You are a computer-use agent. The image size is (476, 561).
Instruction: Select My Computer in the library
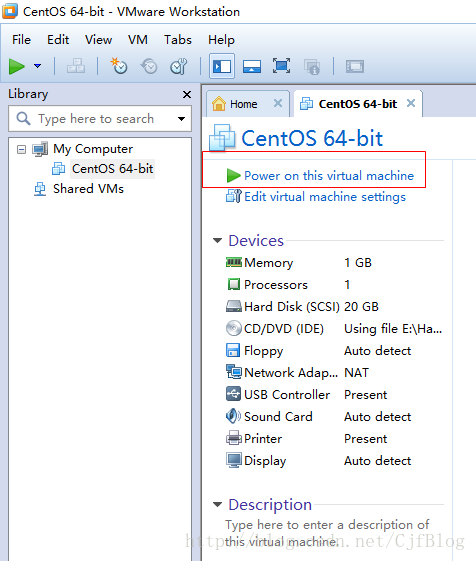coord(93,149)
